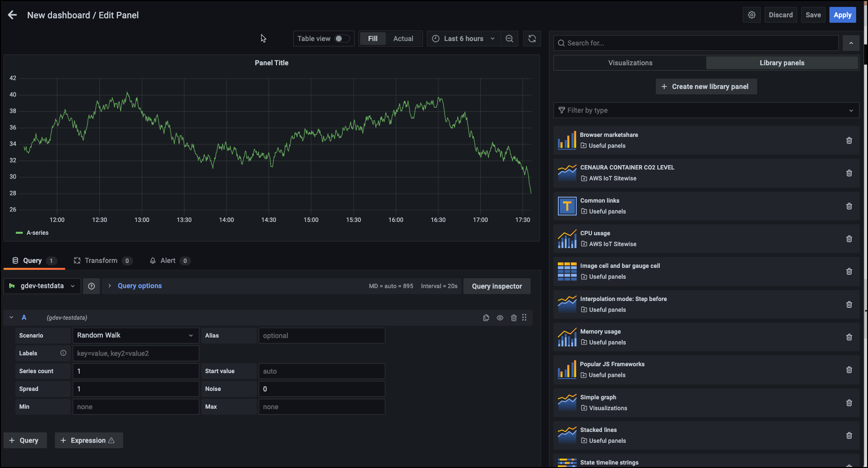Toggle the A-series legend color swatch
The width and height of the screenshot is (868, 468).
(19, 233)
